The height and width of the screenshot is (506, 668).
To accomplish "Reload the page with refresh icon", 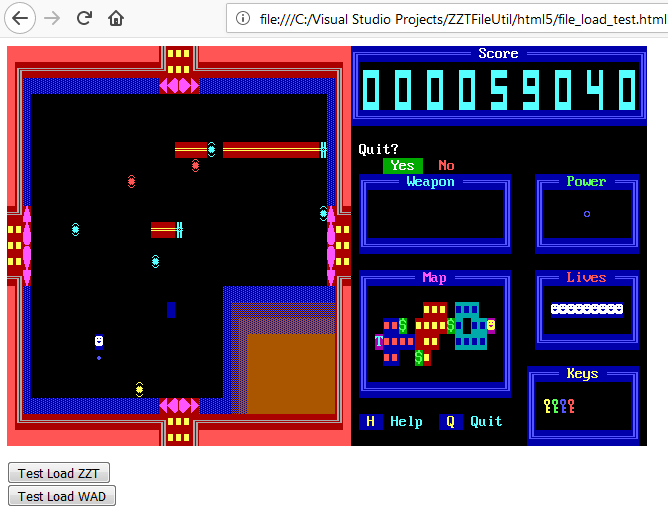I will [84, 18].
